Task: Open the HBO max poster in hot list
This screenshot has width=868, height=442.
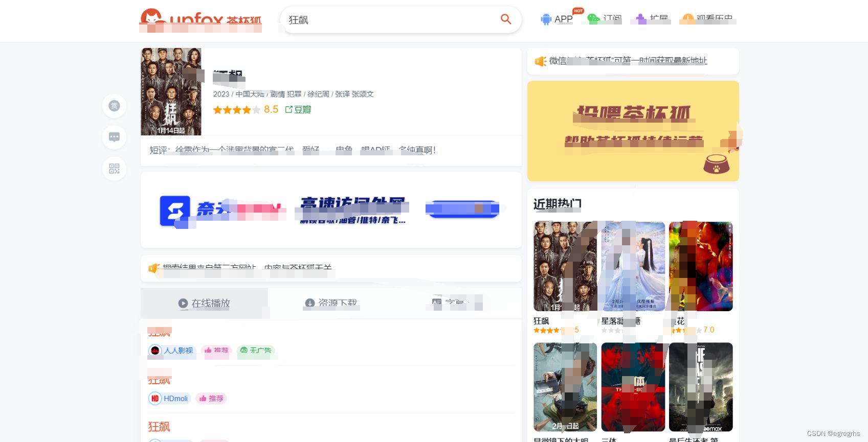Action: (701, 387)
